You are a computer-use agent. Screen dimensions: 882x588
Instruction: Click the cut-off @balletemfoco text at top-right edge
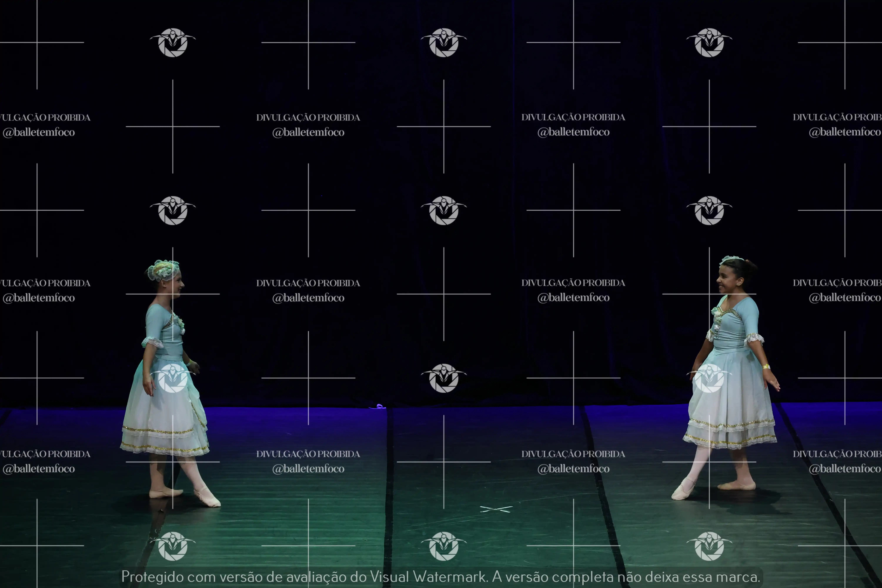(x=845, y=132)
